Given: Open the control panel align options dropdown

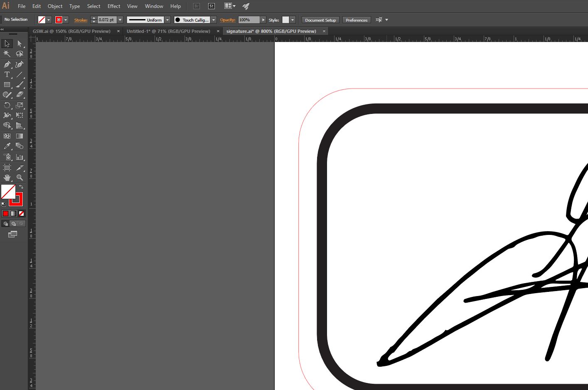Looking at the screenshot, I should tap(386, 20).
